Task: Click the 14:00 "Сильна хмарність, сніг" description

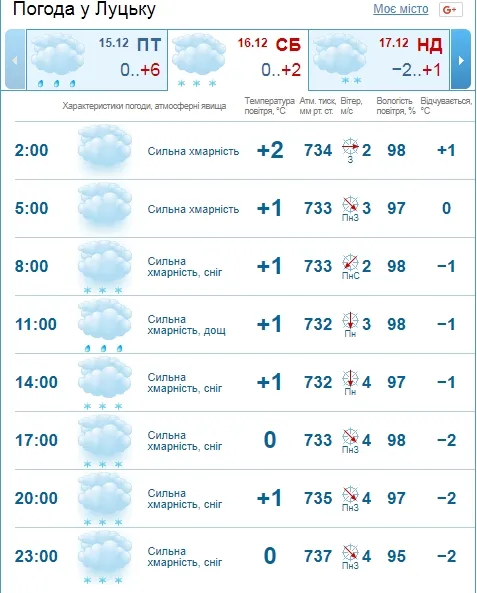Action: [x=185, y=382]
